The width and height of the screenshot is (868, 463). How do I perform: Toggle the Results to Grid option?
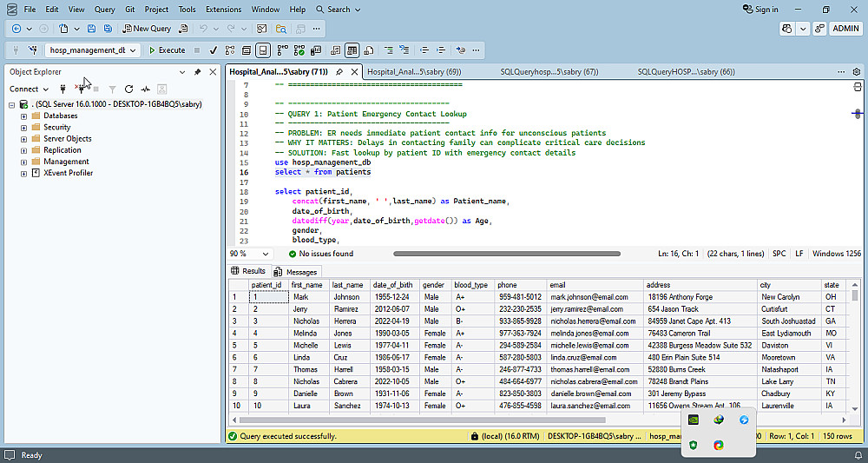click(352, 50)
